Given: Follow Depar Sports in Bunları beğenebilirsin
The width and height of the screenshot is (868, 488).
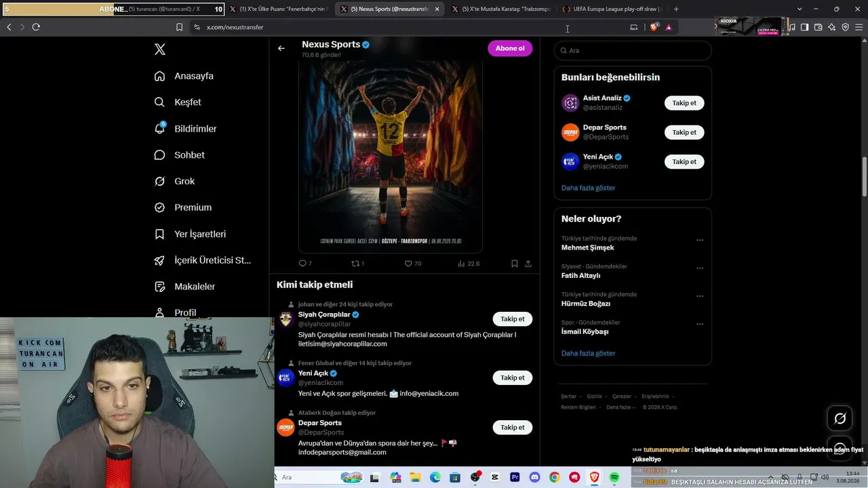Looking at the screenshot, I should point(684,132).
